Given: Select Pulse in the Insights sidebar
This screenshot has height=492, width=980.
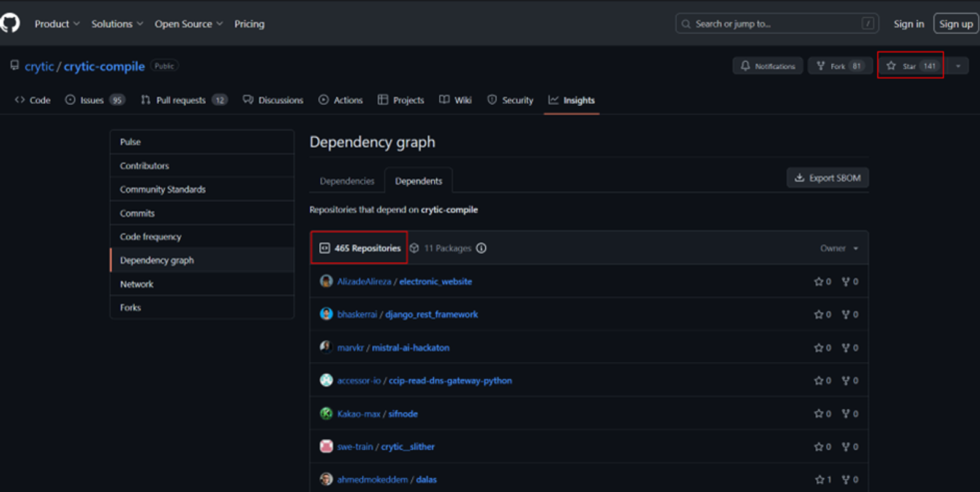Looking at the screenshot, I should 202,142.
